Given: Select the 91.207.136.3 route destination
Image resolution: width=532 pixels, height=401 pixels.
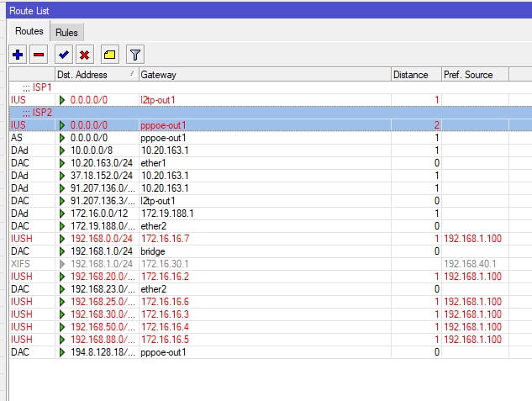Looking at the screenshot, I should (103, 201).
